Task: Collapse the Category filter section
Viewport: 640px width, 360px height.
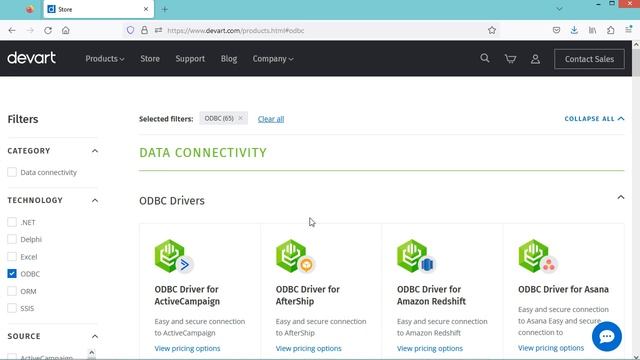Action: click(95, 151)
